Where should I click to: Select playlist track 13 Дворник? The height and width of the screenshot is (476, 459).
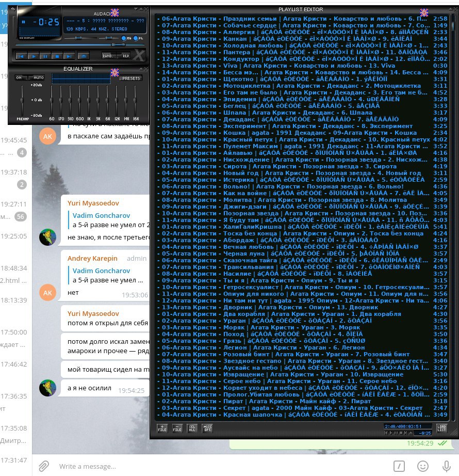pos(302,307)
